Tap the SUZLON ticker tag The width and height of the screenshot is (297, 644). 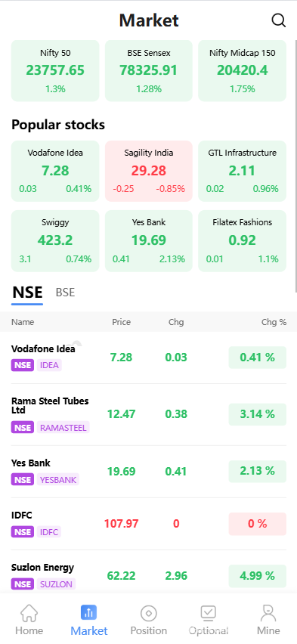pos(56,584)
